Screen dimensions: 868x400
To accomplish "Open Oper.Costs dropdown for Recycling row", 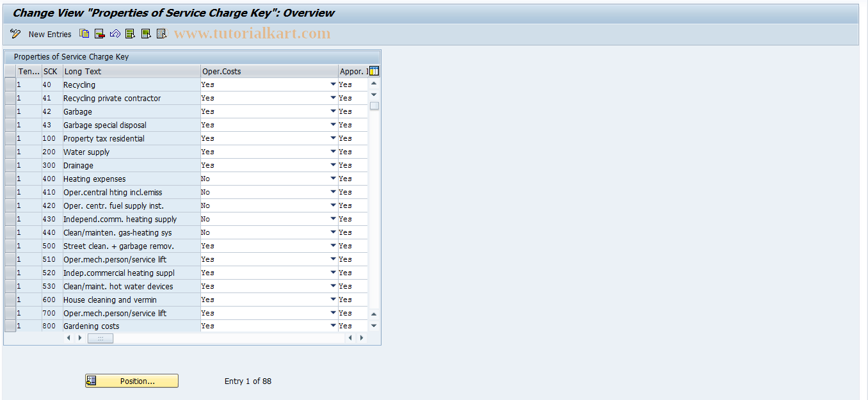I will (x=332, y=84).
